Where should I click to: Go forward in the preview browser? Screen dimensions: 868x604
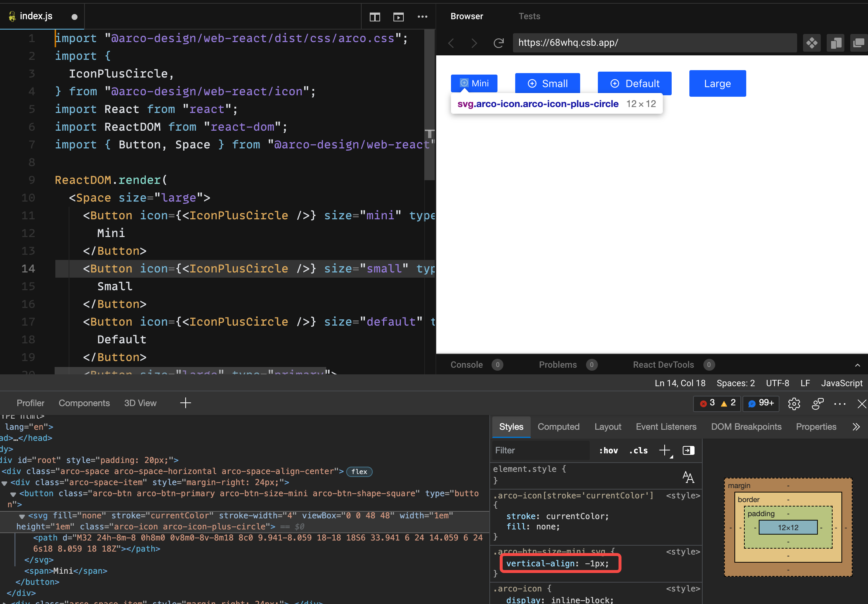(x=474, y=43)
